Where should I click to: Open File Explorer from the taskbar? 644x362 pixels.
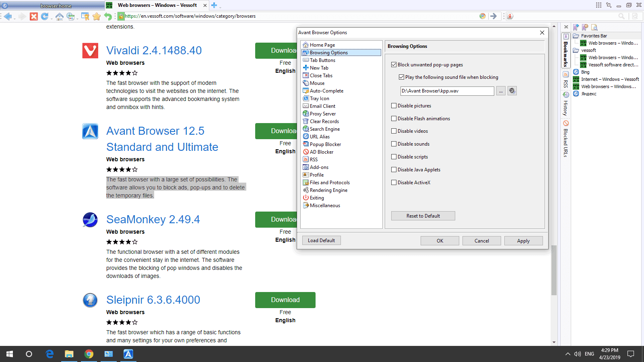tap(69, 354)
